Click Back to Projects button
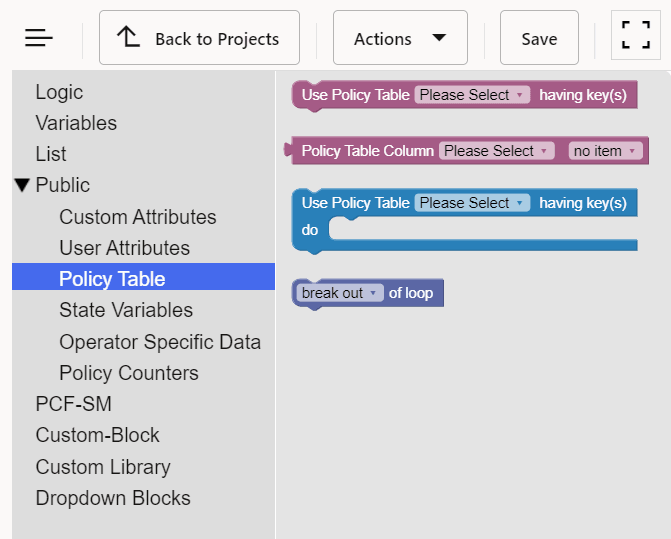The height and width of the screenshot is (539, 671). click(199, 38)
